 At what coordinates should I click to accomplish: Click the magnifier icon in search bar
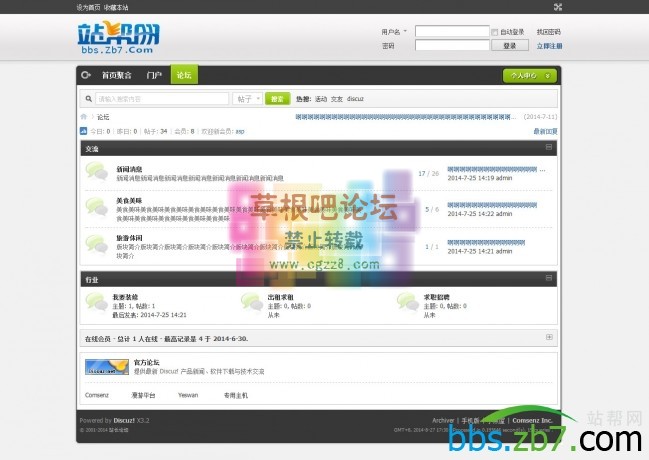pos(89,99)
